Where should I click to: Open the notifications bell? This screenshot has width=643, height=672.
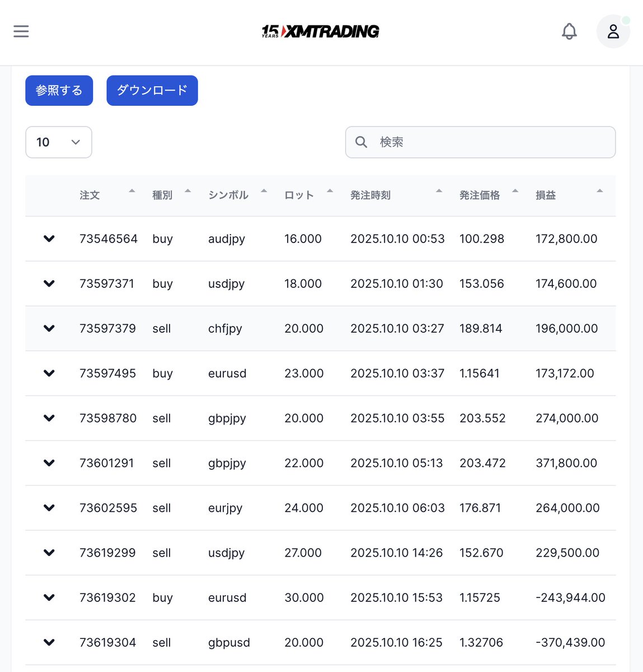[x=569, y=31]
